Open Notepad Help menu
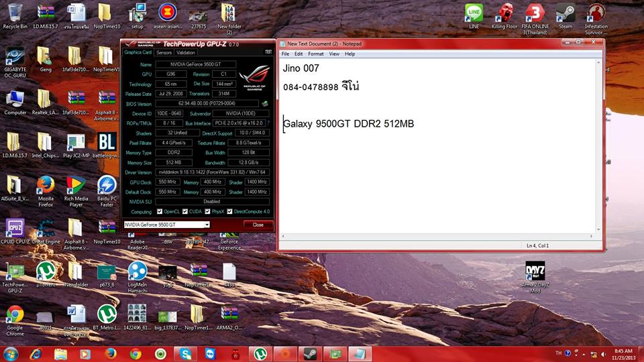 pos(350,54)
